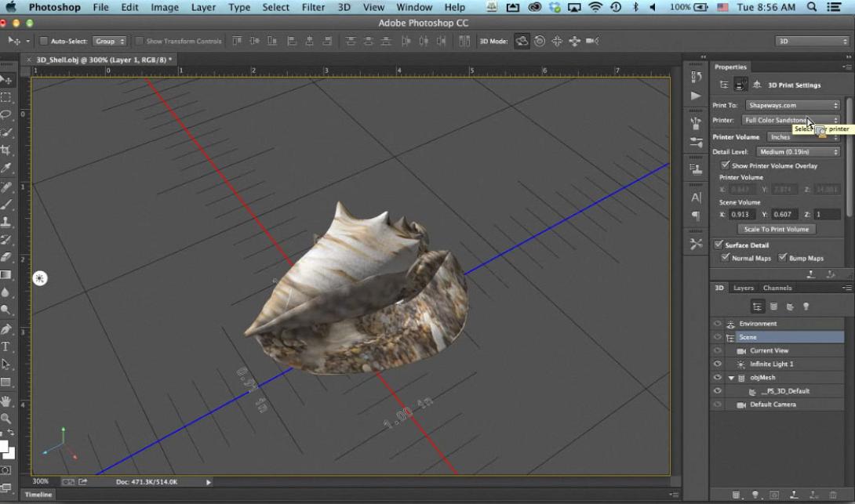Select the Zoom tool
This screenshot has width=855, height=504.
5,418
